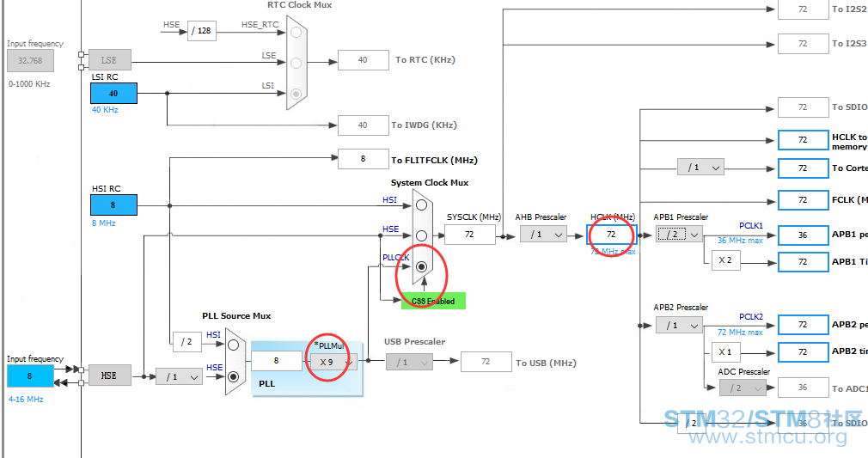Click the APB2 timer X 1 multiplier box
Screen dimensions: 868x458
coord(725,352)
